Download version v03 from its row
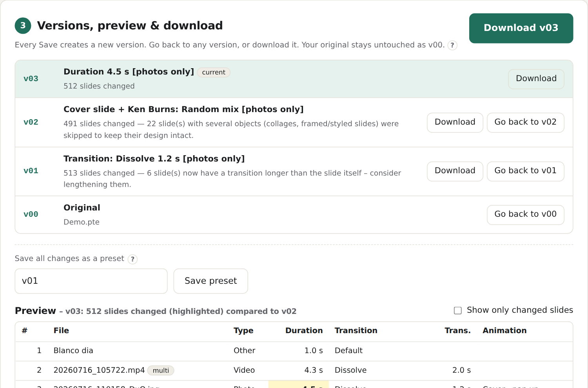 tap(536, 79)
